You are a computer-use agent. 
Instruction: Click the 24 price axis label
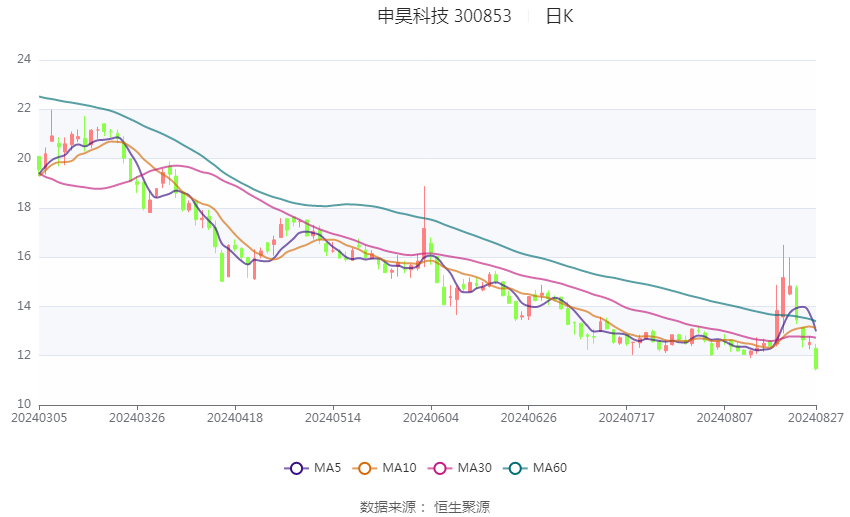coord(24,59)
